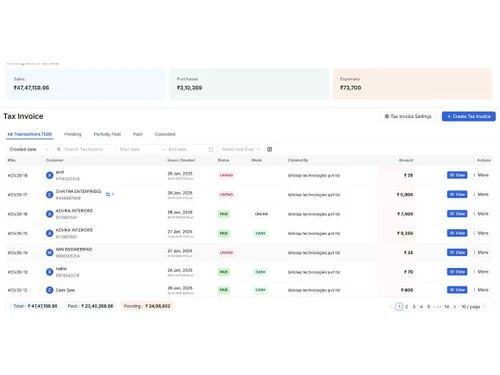
Task: Click the ₹7,400 amount cell
Action: click(405, 214)
